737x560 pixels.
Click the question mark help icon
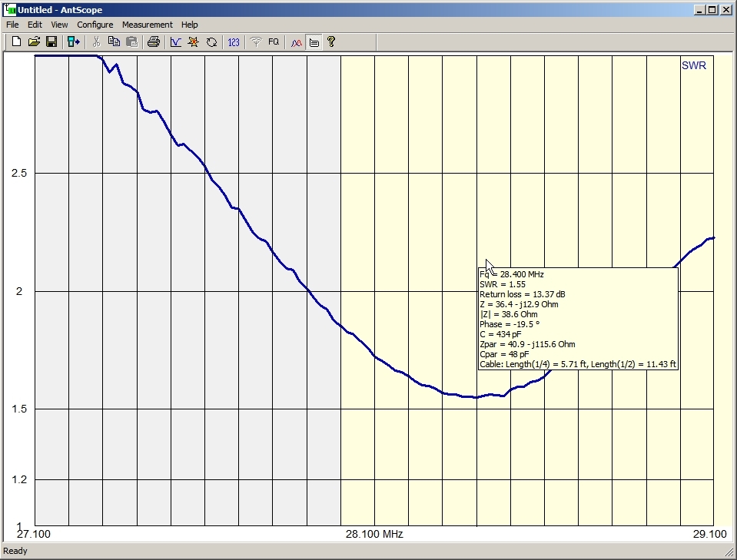(x=331, y=41)
